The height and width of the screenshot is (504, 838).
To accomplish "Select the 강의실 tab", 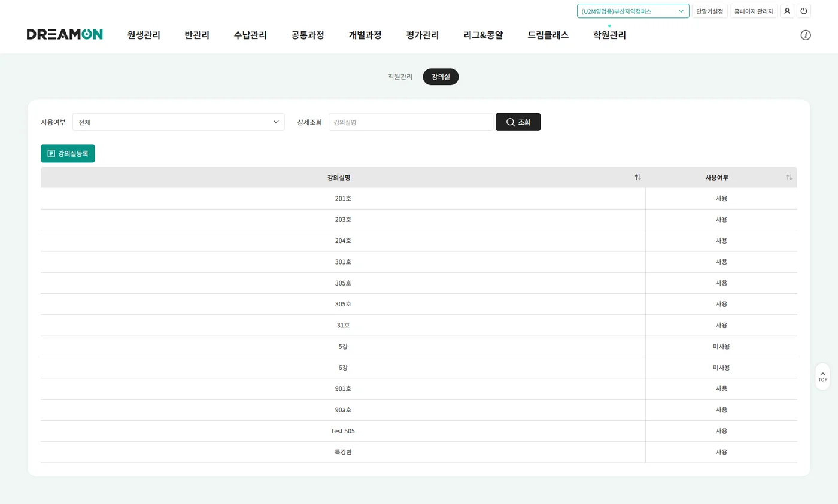I will coord(441,77).
